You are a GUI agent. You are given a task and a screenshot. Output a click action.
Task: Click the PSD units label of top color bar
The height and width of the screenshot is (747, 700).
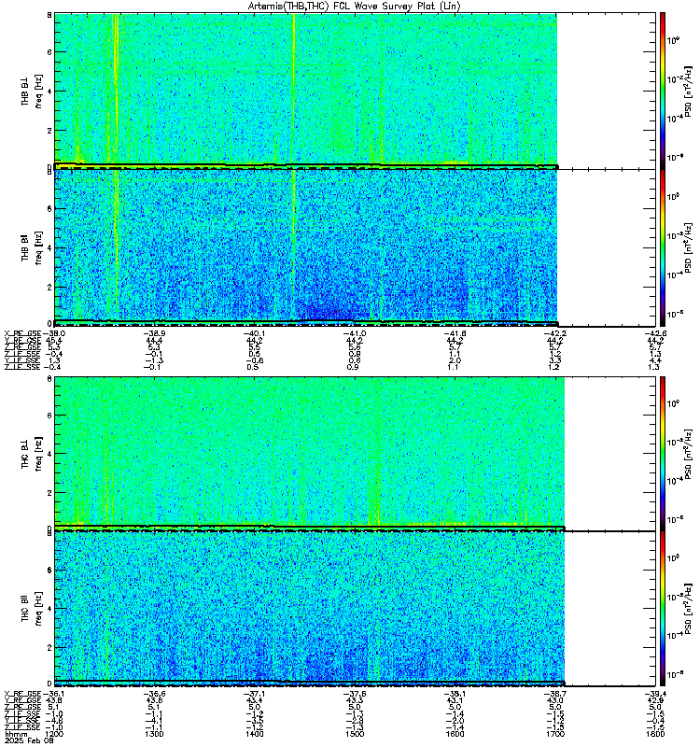688,92
